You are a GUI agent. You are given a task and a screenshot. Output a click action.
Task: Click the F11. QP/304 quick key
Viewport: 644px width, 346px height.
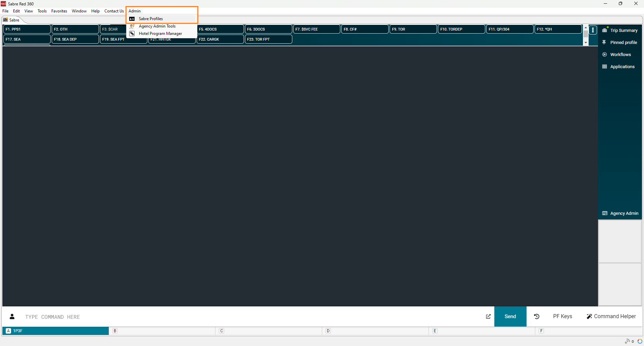[x=510, y=29]
